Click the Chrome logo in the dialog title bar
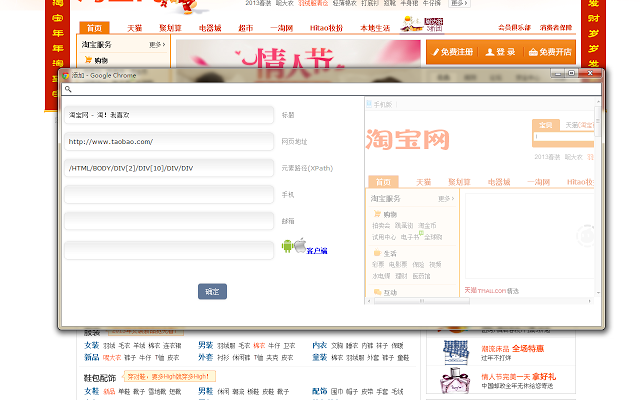This screenshot has width=640, height=400. click(65, 76)
